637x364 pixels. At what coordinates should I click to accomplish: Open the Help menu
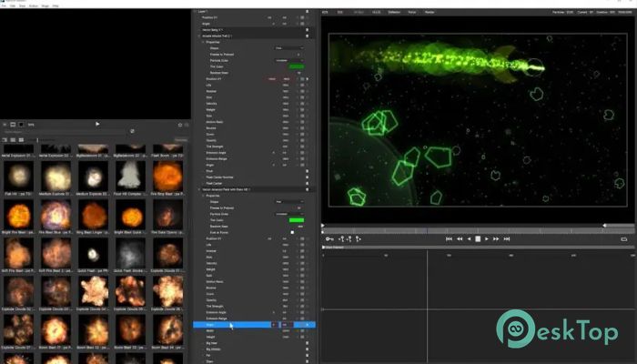56,6
